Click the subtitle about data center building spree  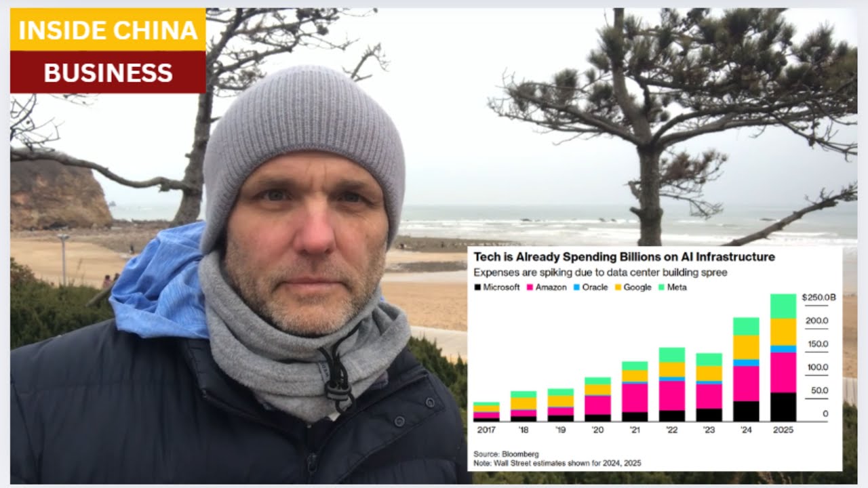[x=599, y=273]
